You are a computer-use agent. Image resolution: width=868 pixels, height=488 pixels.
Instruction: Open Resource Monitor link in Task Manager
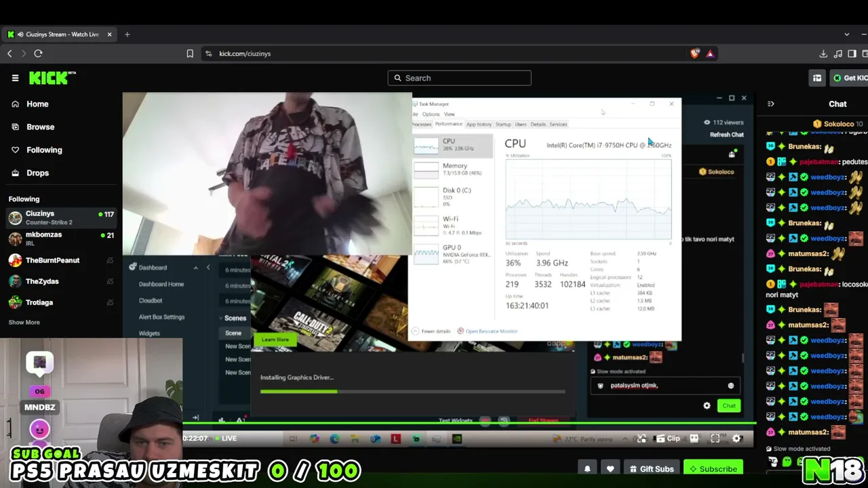click(488, 331)
